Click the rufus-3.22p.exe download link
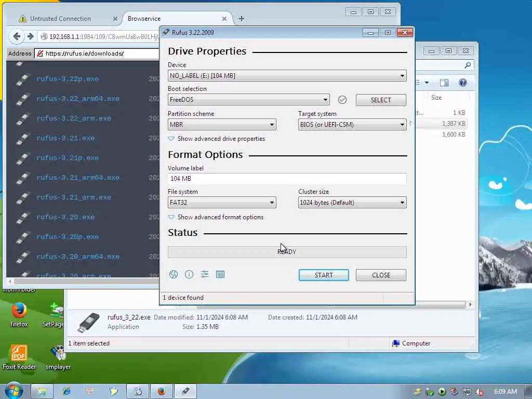 68,79
